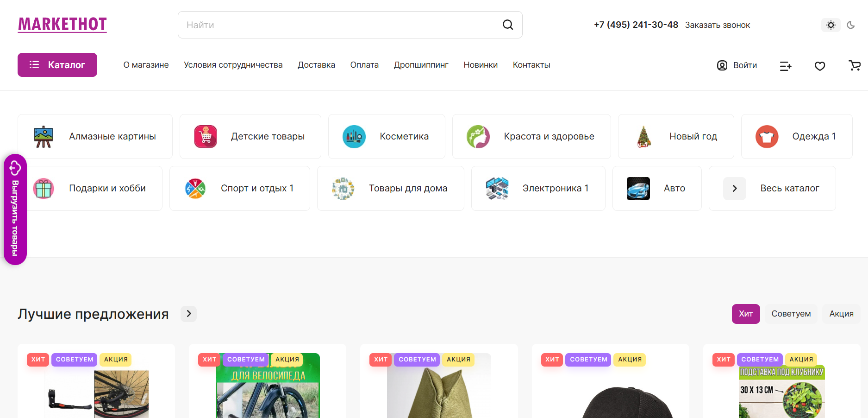Viewport: 868px width, 418px height.
Task: Open the wishlist heart icon
Action: (820, 66)
